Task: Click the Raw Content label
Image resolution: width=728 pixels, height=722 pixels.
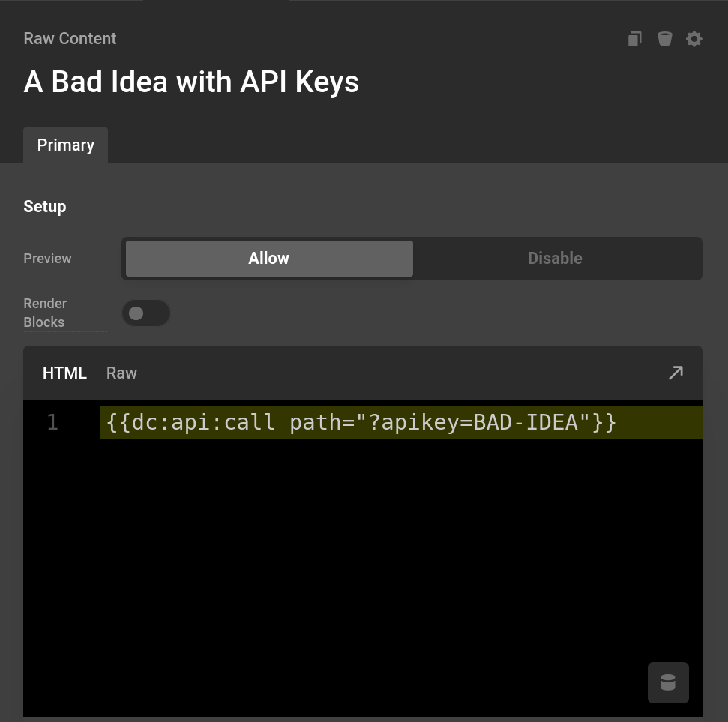Action: coord(70,38)
